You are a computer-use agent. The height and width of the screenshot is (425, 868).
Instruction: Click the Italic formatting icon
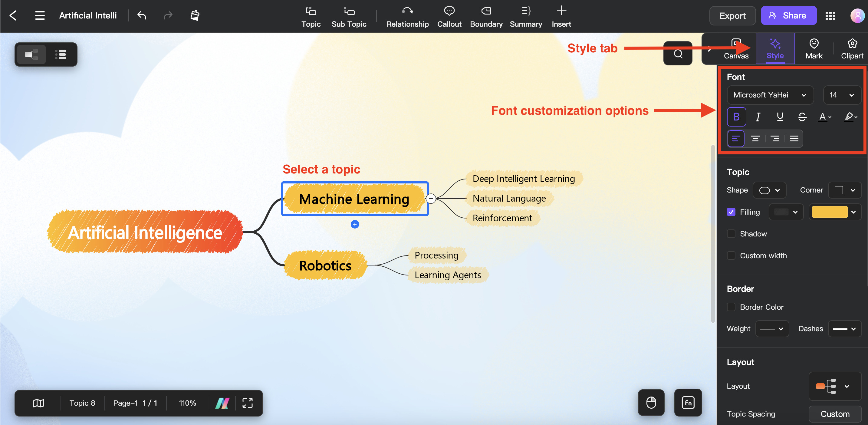point(758,117)
